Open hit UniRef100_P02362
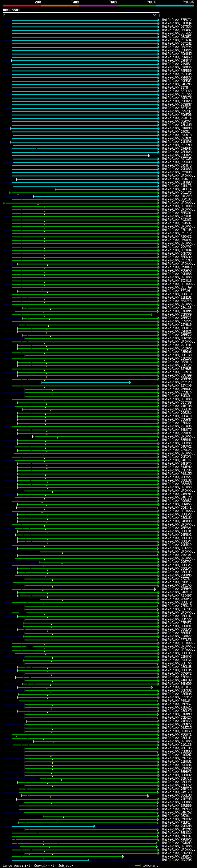This screenshot has height=868, width=197. pyautogui.click(x=176, y=220)
